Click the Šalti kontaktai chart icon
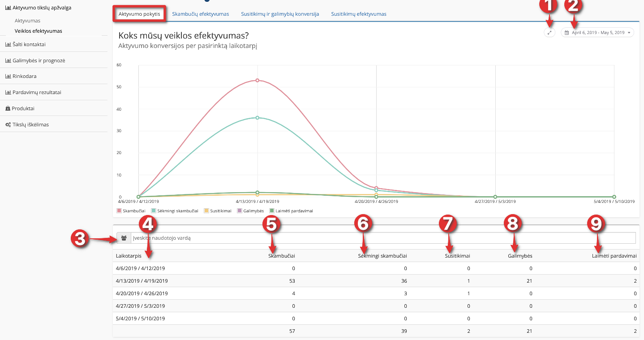 pyautogui.click(x=8, y=44)
